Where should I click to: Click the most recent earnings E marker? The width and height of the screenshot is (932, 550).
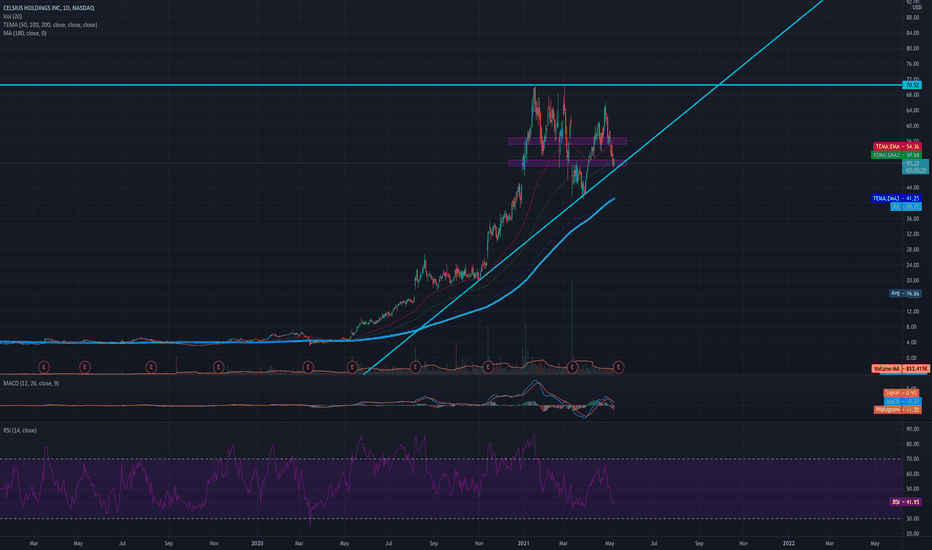[x=618, y=367]
